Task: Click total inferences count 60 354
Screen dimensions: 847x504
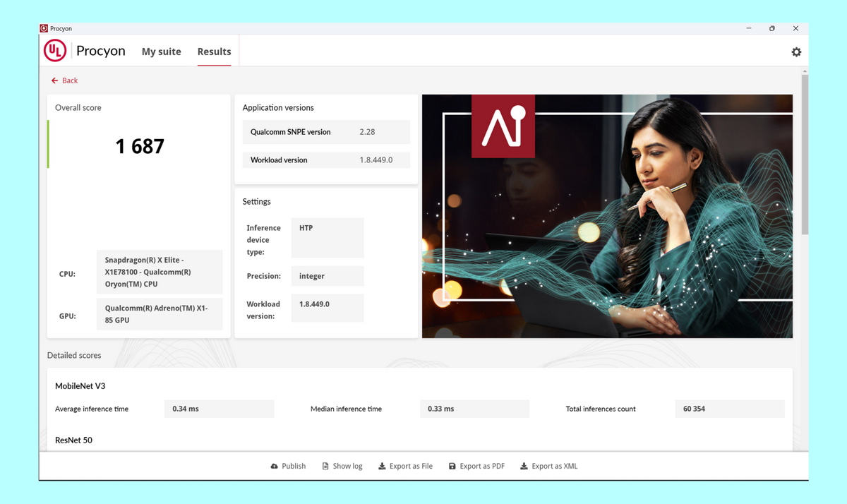Action: (x=730, y=409)
